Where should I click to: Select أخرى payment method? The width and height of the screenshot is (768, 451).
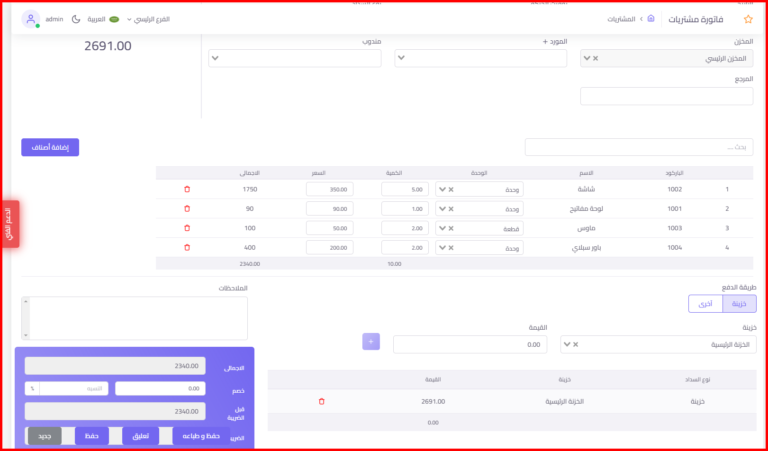pos(706,304)
